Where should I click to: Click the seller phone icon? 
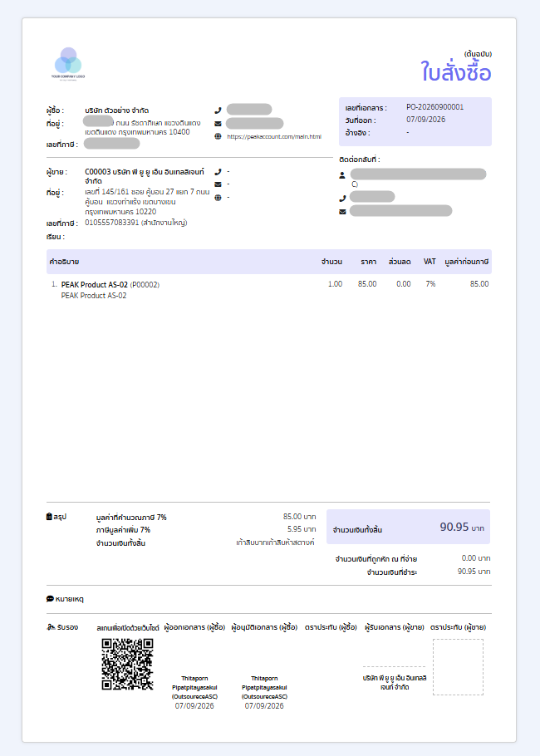[218, 172]
